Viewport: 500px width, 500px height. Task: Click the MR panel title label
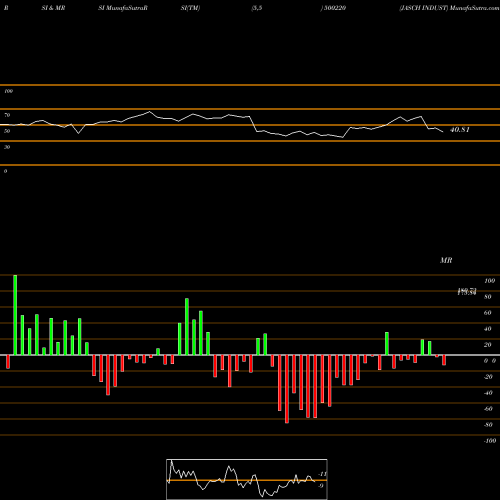446,260
